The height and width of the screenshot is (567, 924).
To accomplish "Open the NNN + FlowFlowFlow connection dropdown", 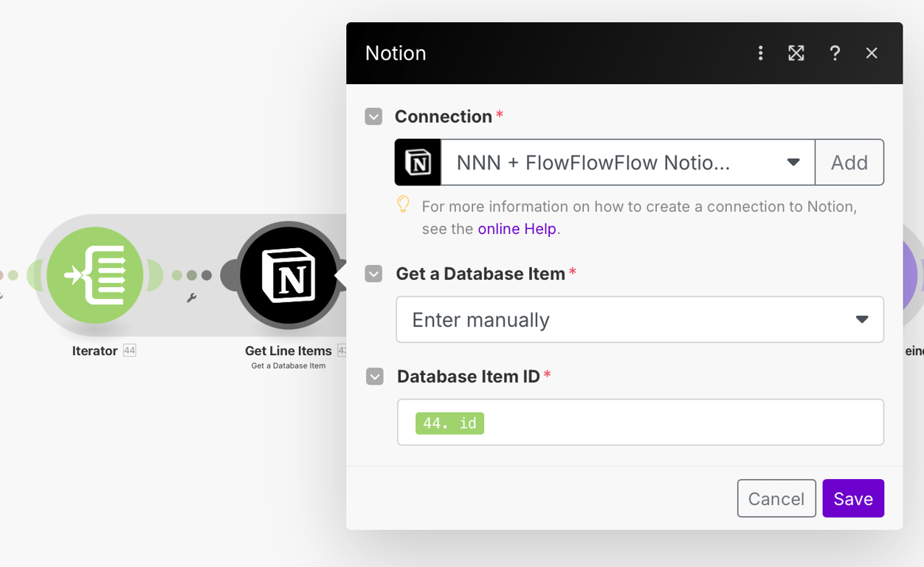I will pyautogui.click(x=627, y=162).
